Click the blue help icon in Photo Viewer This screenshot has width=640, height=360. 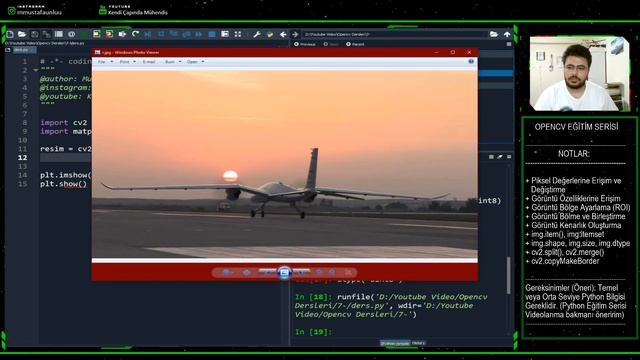coord(471,62)
